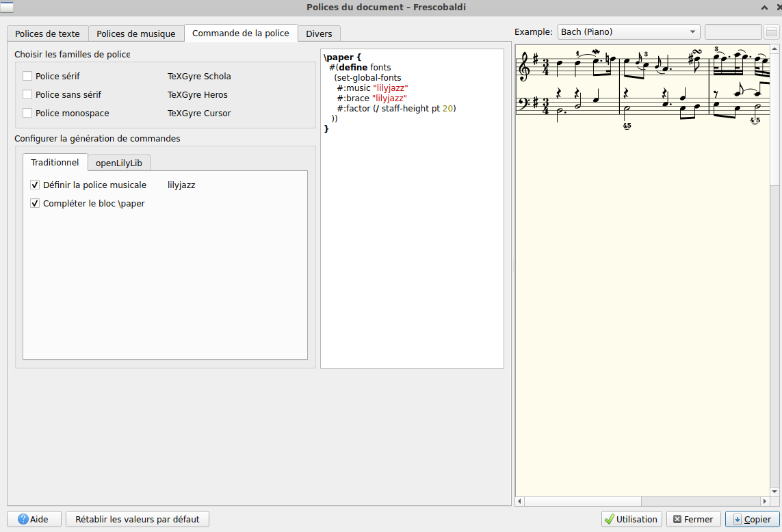Open the Example dropdown showing Bach (Piano)
This screenshot has width=782, height=532.
[x=628, y=31]
